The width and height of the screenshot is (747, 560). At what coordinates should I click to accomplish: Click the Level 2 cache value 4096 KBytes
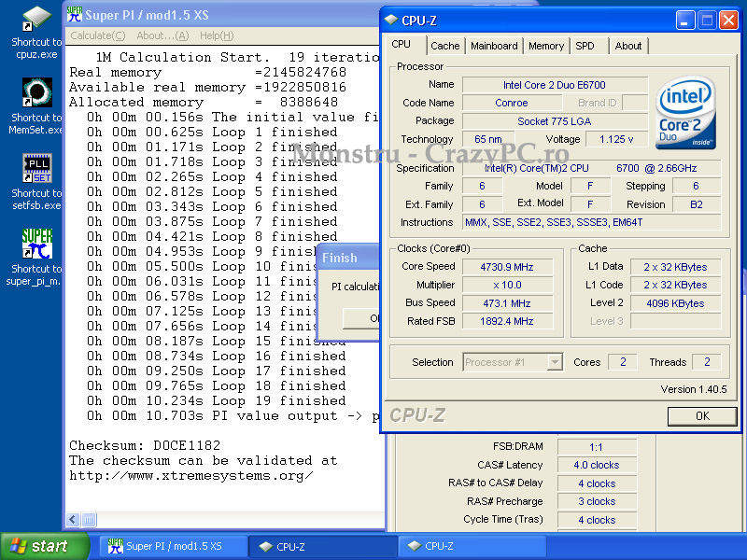tap(675, 303)
